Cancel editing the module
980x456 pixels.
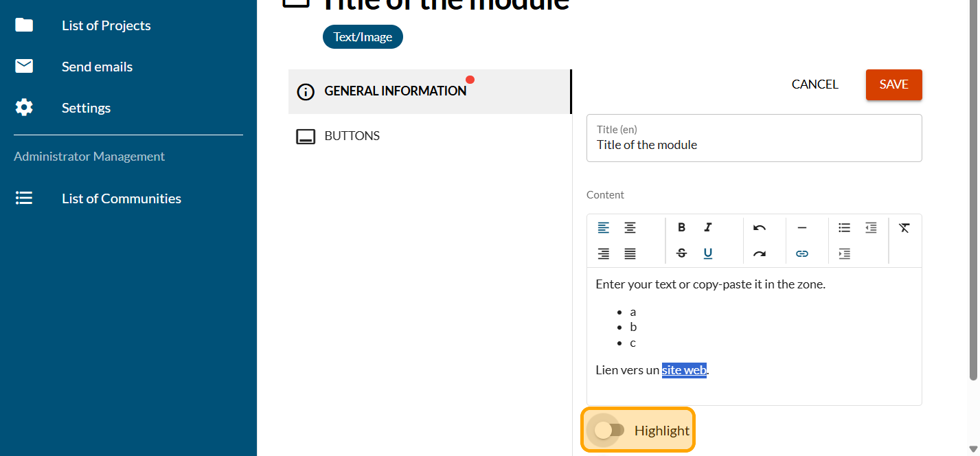814,84
